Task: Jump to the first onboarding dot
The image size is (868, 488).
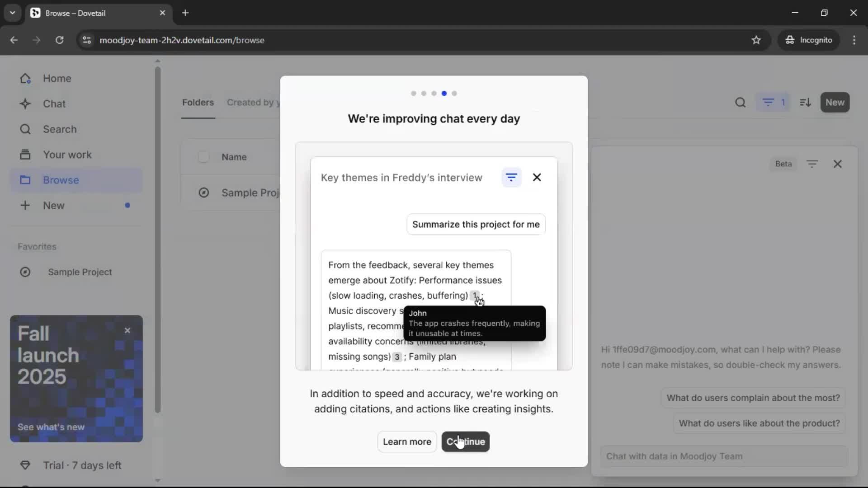Action: (x=413, y=94)
